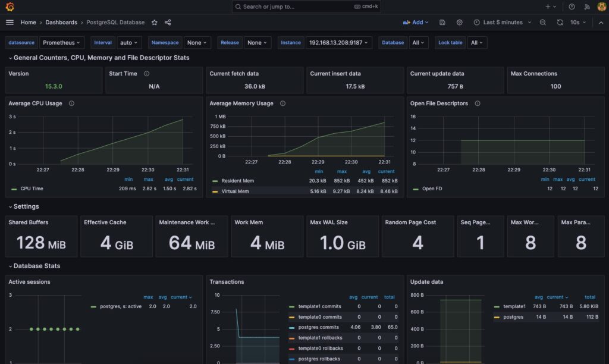Sort memory legend by max column

[342, 172]
